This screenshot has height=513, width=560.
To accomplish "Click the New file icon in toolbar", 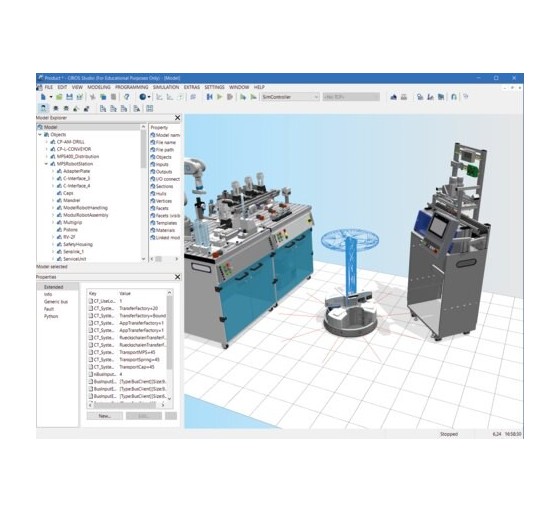I will pos(43,97).
